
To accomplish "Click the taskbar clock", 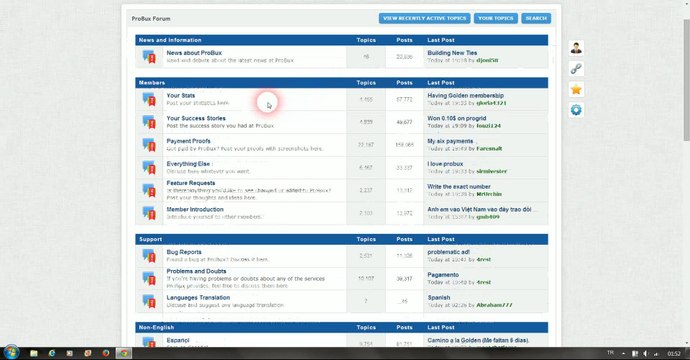I will (674, 353).
